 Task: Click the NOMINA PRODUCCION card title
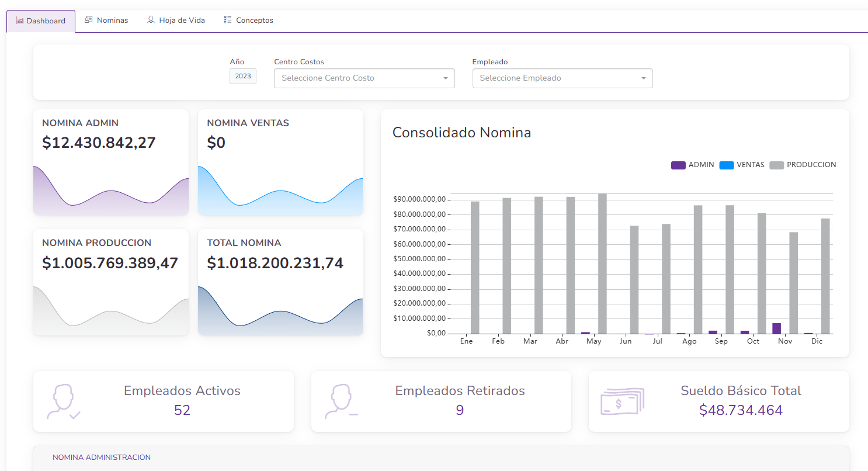coord(97,243)
